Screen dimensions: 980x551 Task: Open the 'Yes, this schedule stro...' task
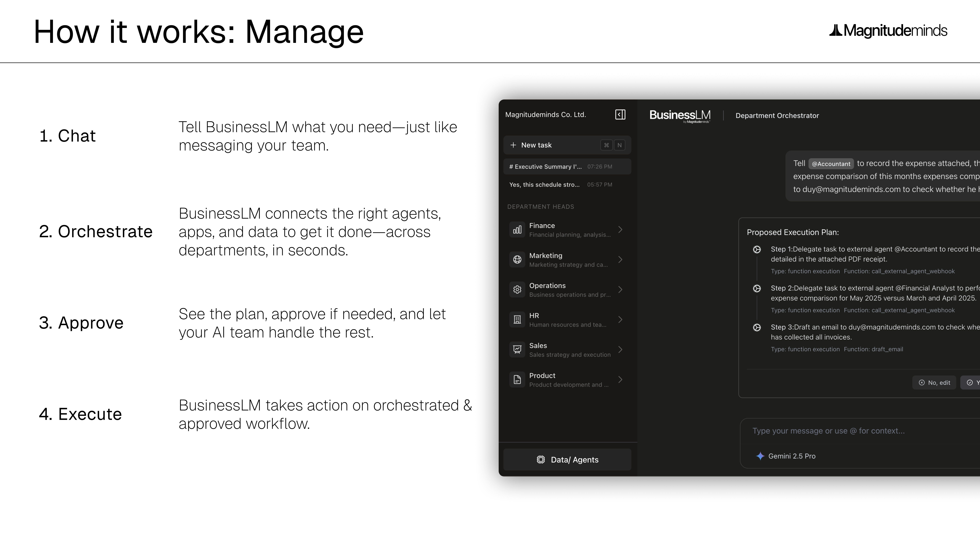[x=567, y=185]
